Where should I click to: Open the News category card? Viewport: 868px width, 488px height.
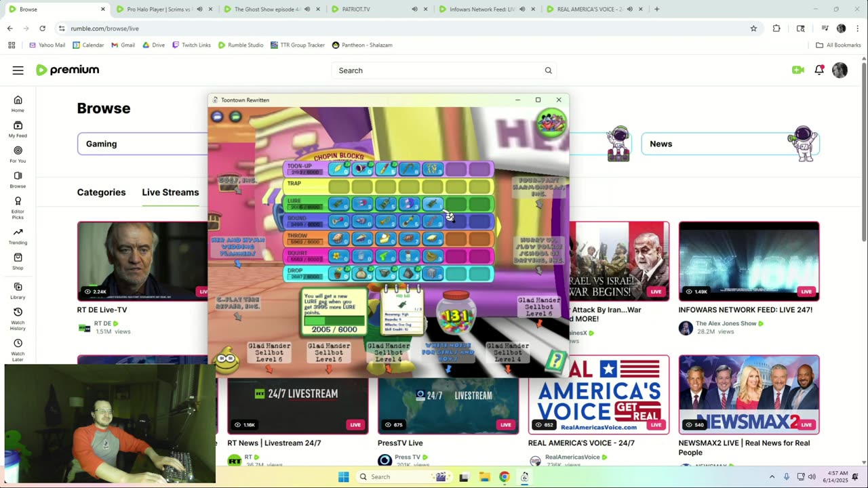730,144
